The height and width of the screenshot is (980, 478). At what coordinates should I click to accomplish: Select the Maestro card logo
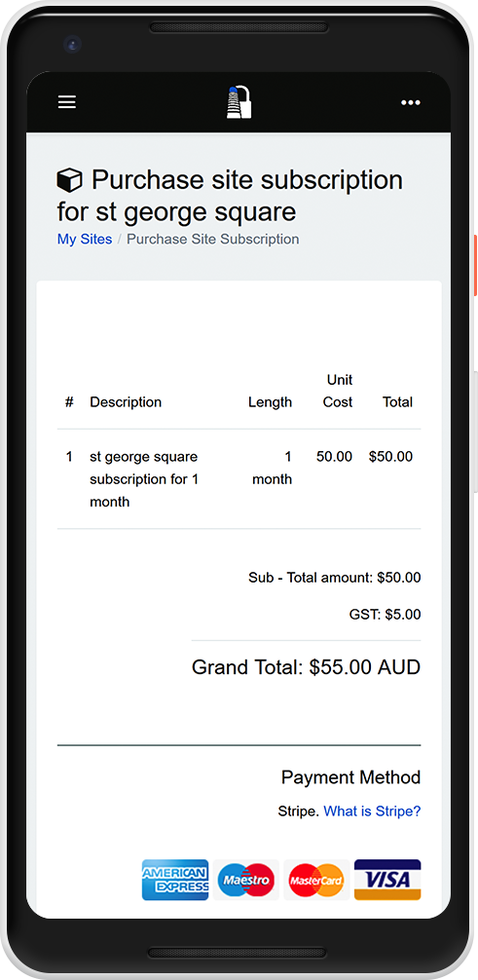[246, 880]
